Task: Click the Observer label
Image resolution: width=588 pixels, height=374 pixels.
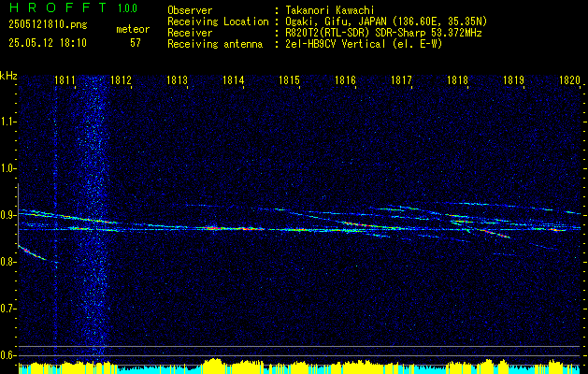Action: point(190,10)
